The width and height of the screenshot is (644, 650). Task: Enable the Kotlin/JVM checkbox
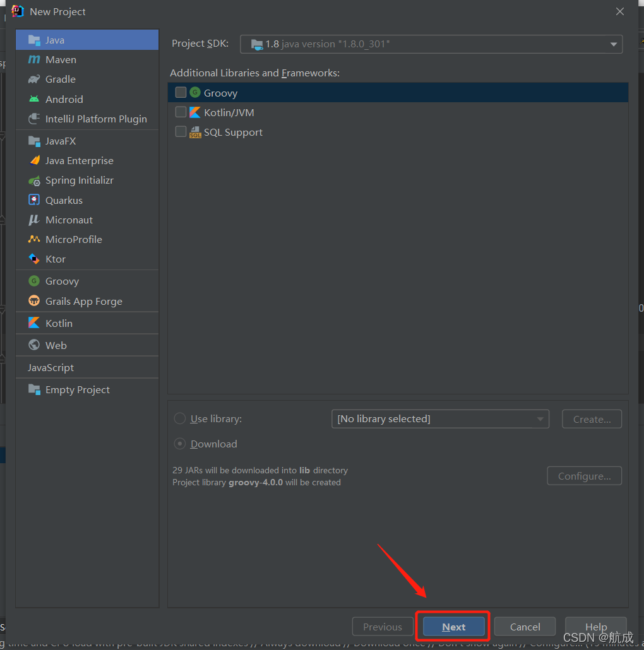pyautogui.click(x=181, y=112)
